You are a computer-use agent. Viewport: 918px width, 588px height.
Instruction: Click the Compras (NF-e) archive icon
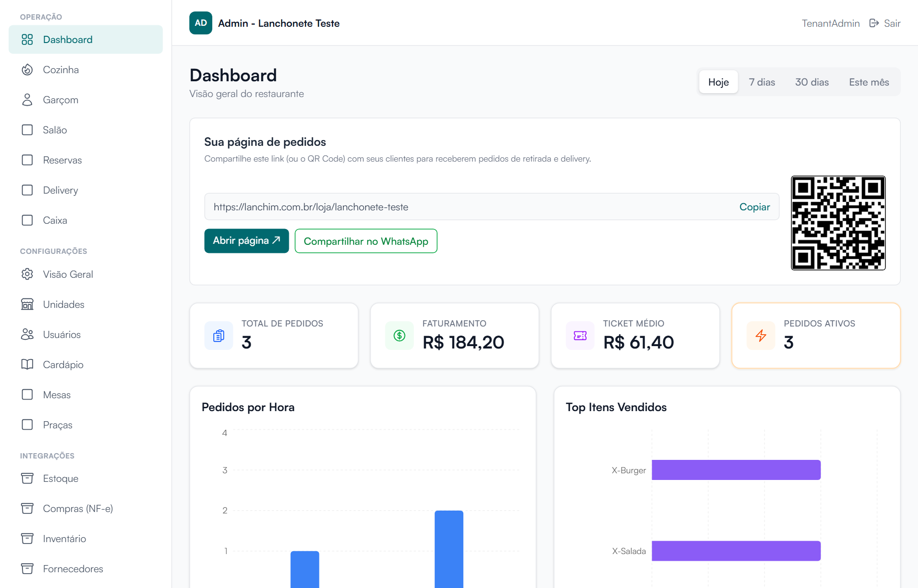(27, 509)
